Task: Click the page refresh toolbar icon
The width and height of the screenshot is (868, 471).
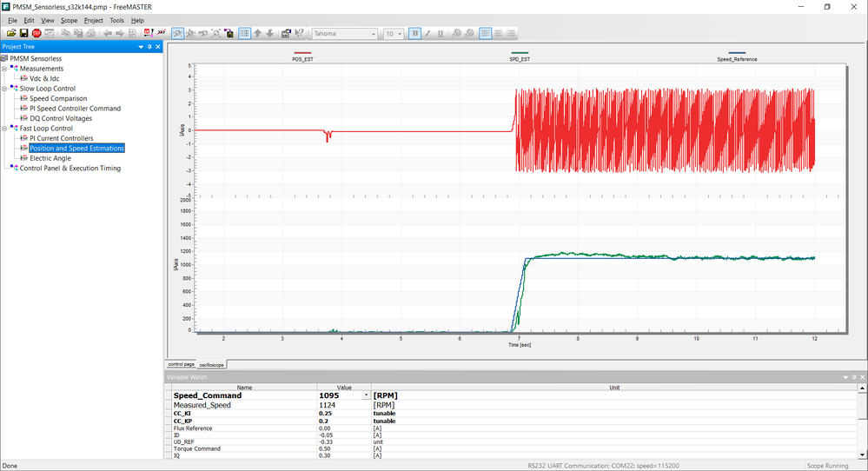Action: coord(132,34)
